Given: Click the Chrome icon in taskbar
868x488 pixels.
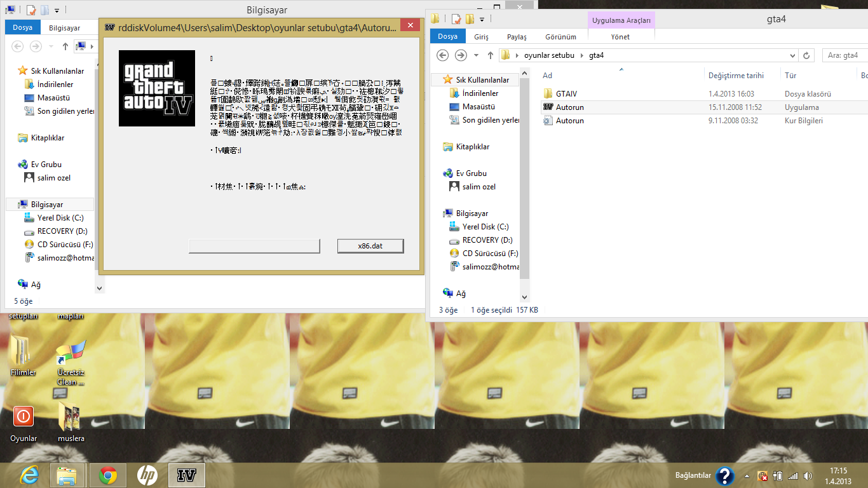Looking at the screenshot, I should (107, 475).
